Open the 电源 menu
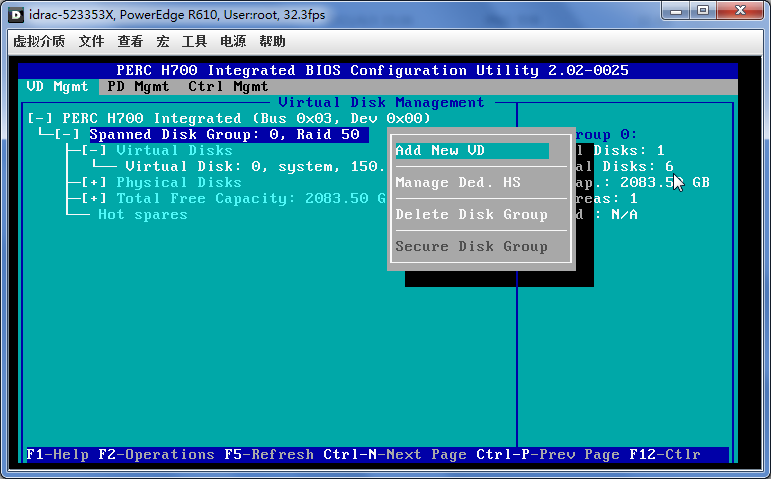This screenshot has width=771, height=479. click(233, 41)
